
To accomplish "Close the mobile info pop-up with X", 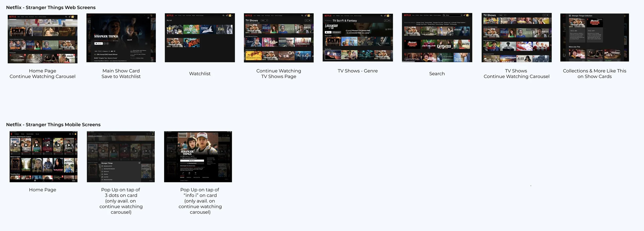I will 217,134.
